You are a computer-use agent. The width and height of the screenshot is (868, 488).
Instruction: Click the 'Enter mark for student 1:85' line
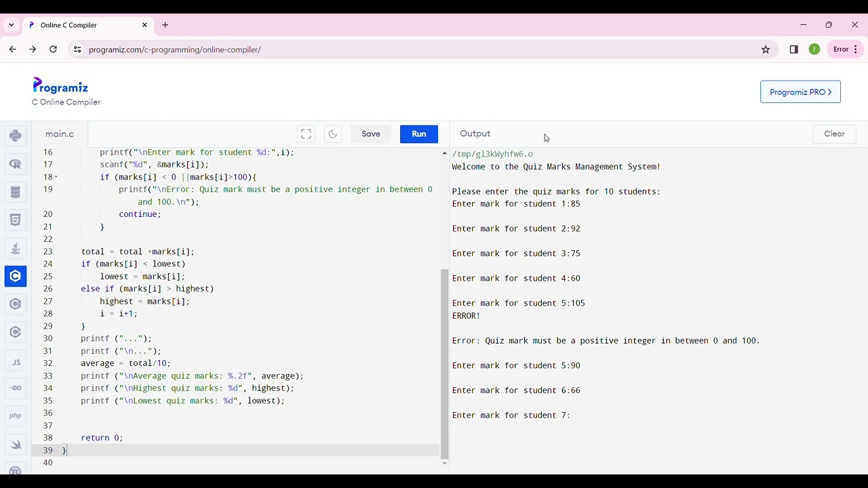pyautogui.click(x=516, y=204)
